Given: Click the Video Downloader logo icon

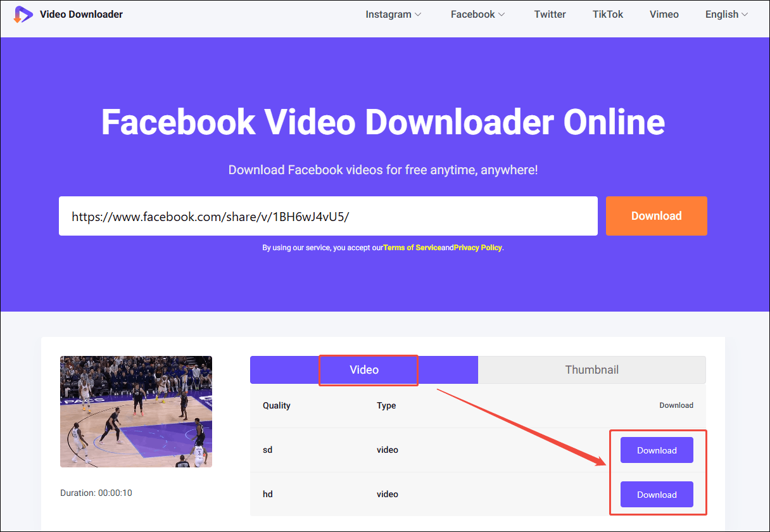Looking at the screenshot, I should [23, 14].
